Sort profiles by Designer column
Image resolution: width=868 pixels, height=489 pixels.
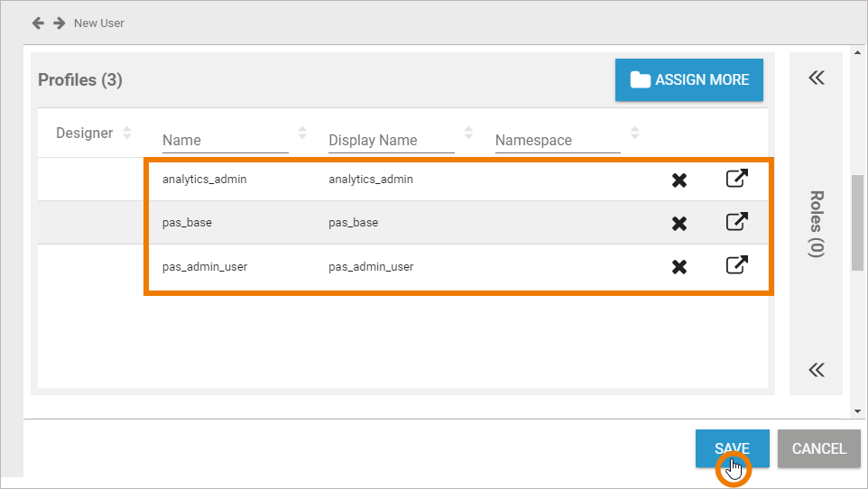click(x=127, y=134)
